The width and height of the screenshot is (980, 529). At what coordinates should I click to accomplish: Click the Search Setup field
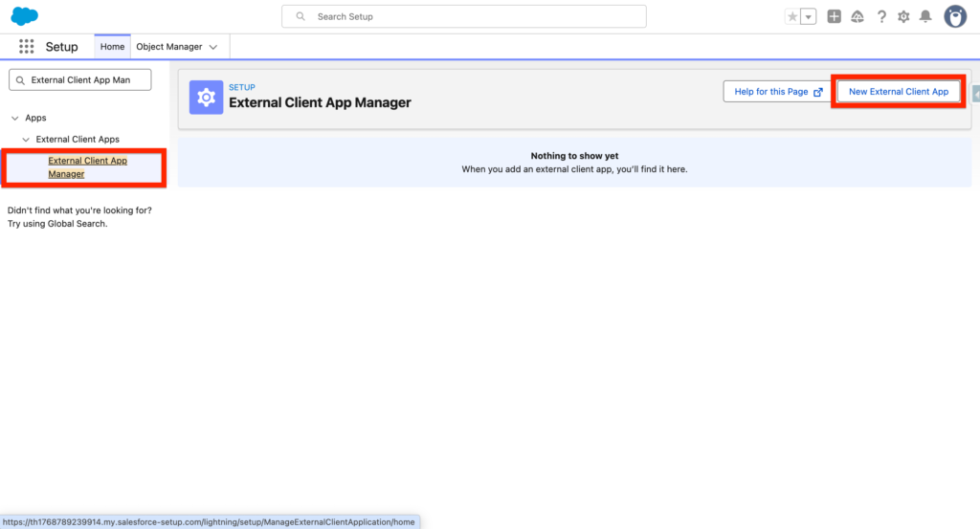[464, 16]
